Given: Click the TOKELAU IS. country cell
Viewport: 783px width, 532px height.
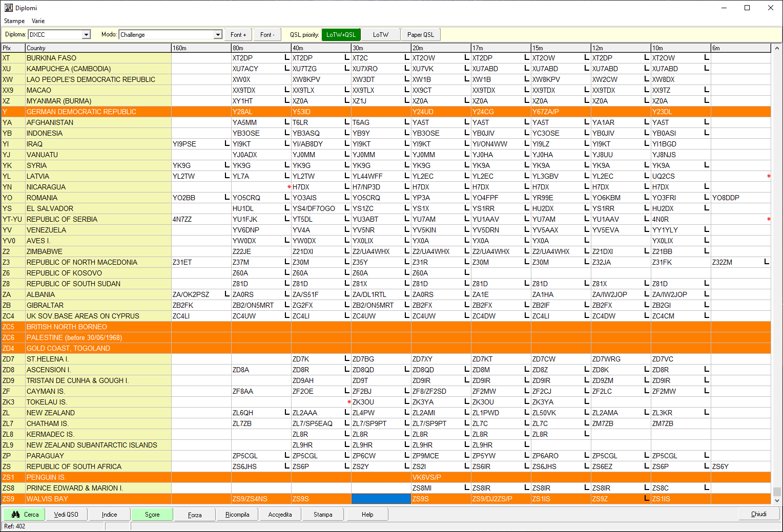Looking at the screenshot, I should coord(98,402).
